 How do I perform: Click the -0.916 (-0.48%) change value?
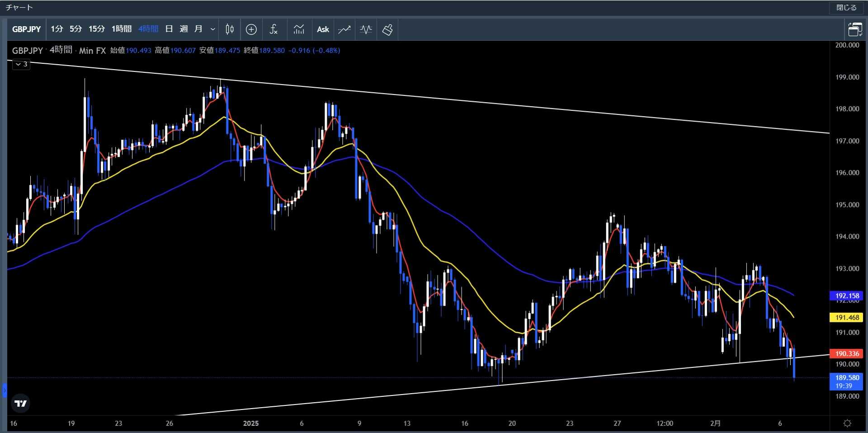point(314,51)
